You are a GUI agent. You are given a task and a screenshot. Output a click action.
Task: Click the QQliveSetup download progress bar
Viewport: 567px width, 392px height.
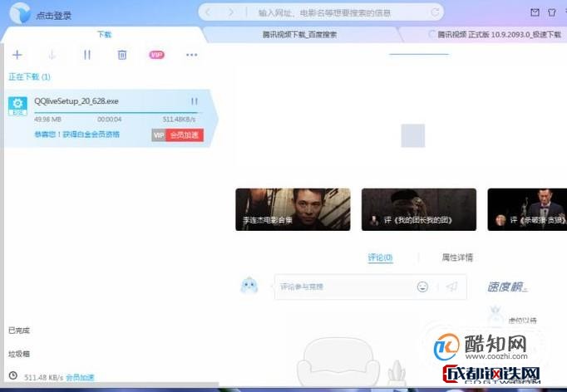coord(117,113)
